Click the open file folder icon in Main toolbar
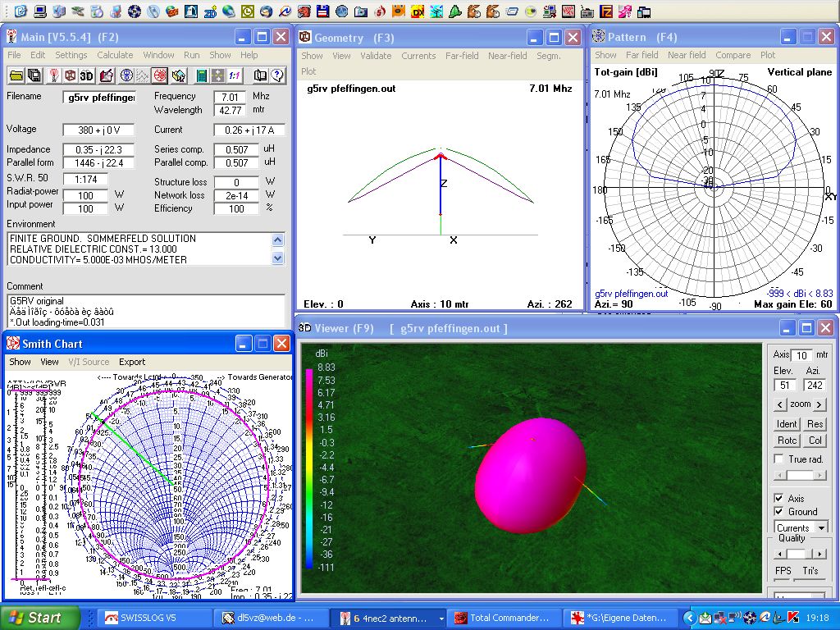The image size is (840, 630). pos(16,75)
